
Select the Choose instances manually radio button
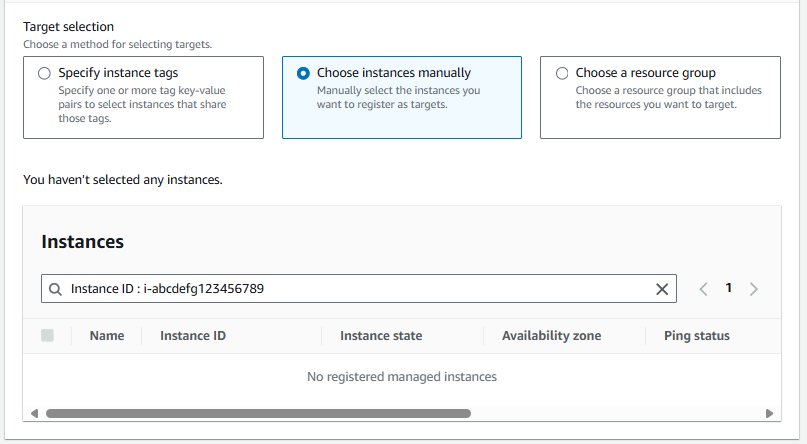point(303,74)
